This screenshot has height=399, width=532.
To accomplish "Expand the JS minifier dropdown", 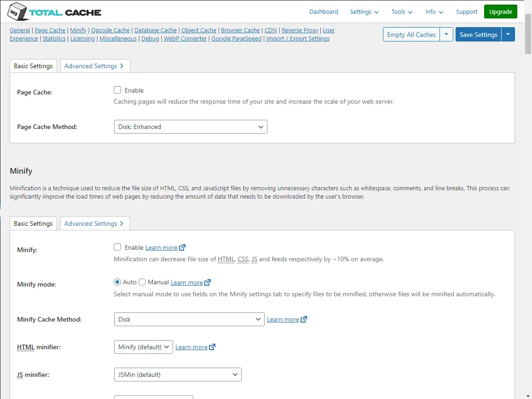I will click(x=178, y=375).
